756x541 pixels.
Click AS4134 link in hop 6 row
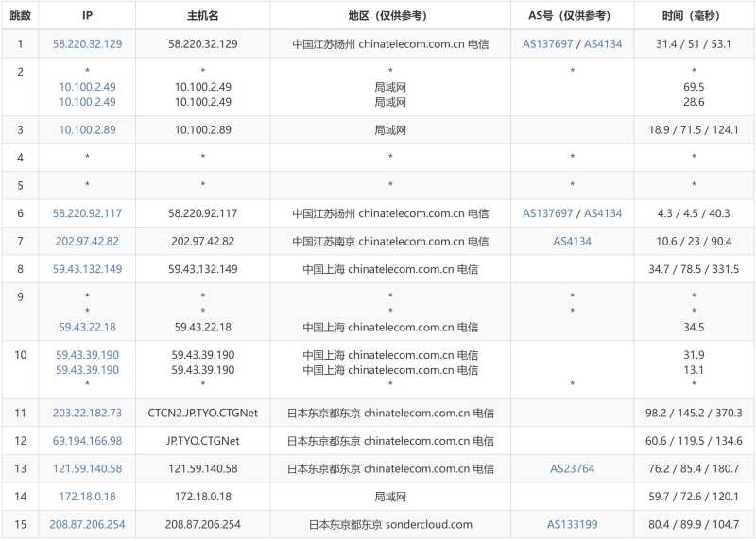603,213
